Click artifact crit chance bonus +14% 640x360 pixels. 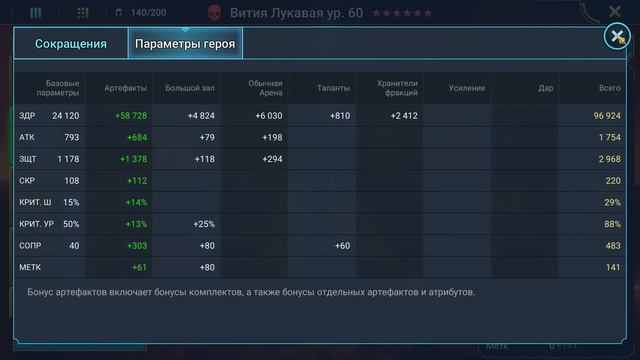click(136, 202)
